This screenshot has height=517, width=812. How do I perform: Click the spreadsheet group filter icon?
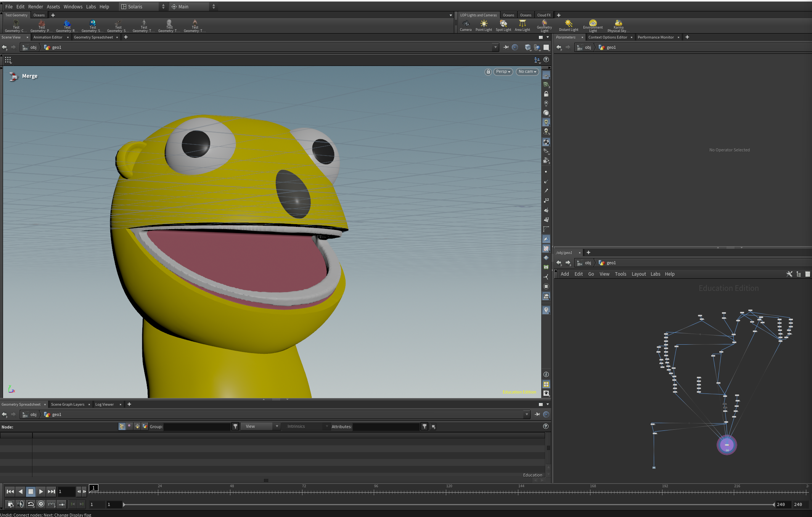pyautogui.click(x=235, y=427)
